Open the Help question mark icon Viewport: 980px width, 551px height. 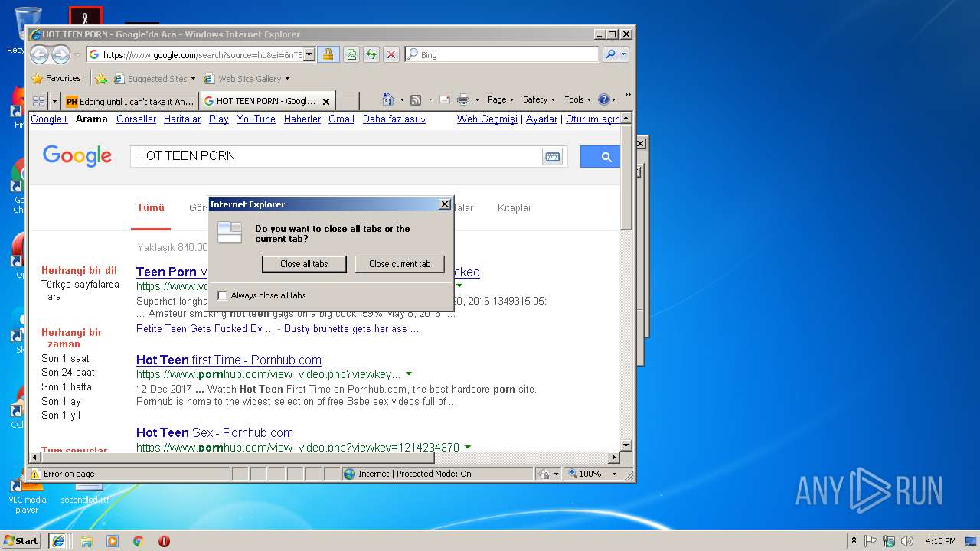603,99
